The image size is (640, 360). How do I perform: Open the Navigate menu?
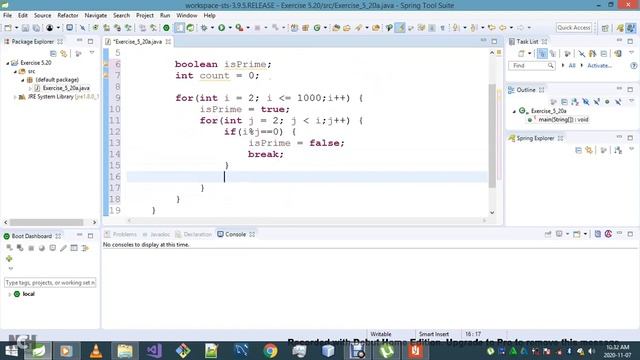tap(96, 16)
